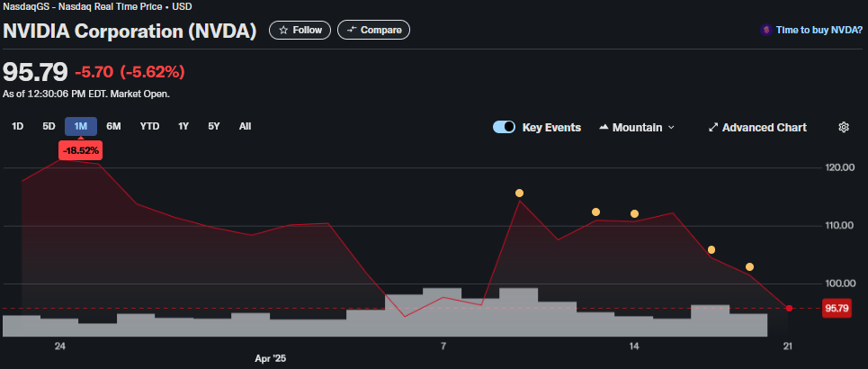This screenshot has height=369, width=868.
Task: Click the large 95.79 price figure
Action: click(x=35, y=71)
